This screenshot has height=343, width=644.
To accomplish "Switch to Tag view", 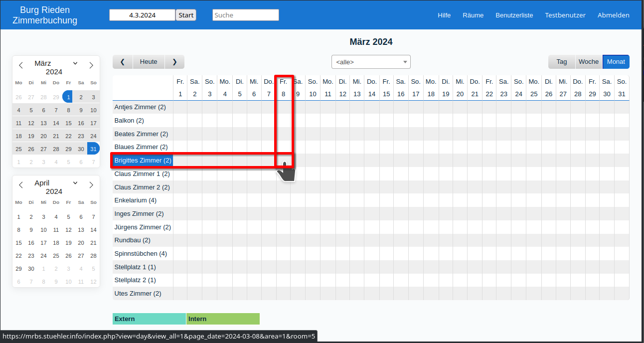I will (562, 62).
